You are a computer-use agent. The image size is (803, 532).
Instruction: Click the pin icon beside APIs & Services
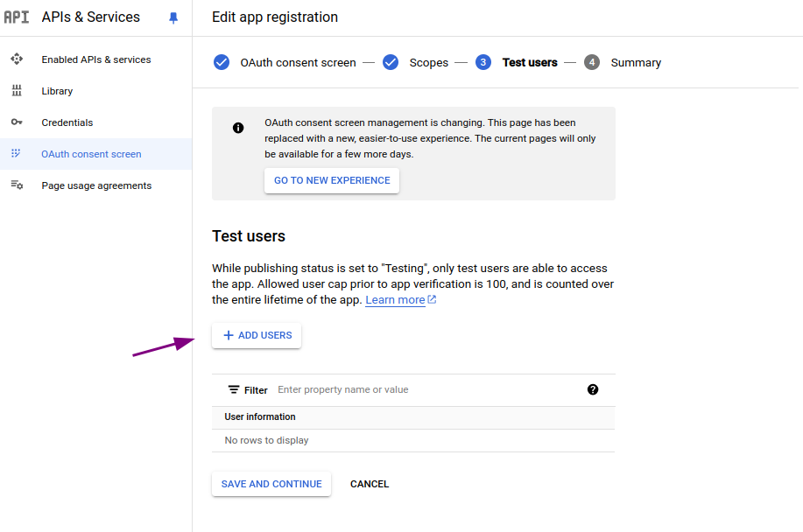click(x=173, y=17)
